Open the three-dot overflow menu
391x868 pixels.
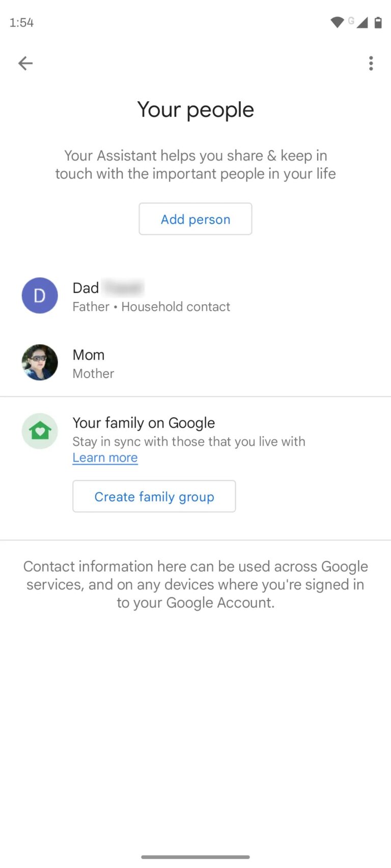click(371, 63)
